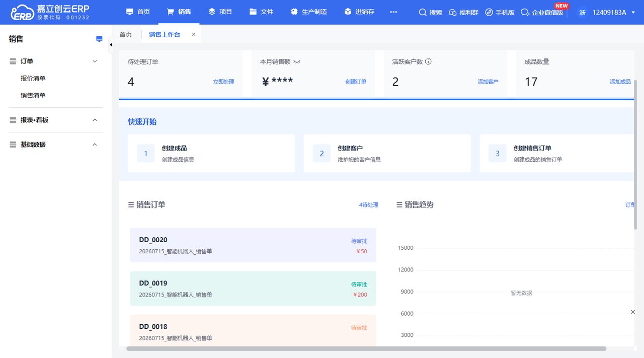Click the vertical scrollbar on the right

[636, 154]
